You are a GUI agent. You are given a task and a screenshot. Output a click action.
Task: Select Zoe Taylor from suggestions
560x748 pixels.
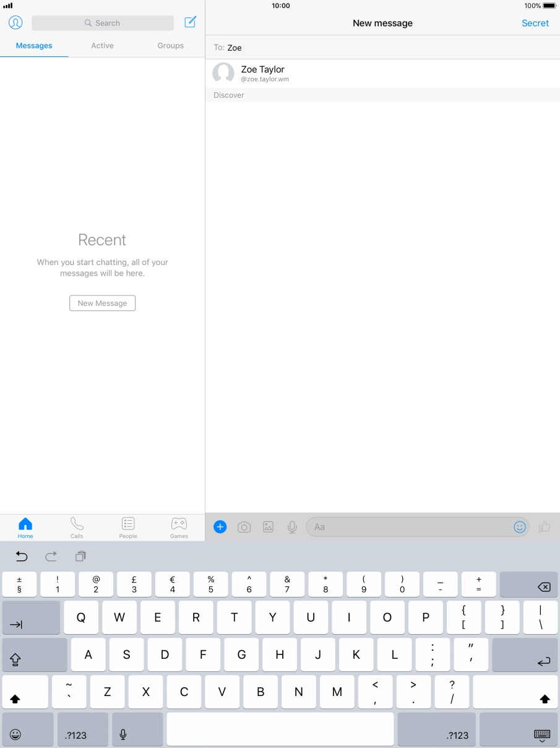(x=263, y=73)
